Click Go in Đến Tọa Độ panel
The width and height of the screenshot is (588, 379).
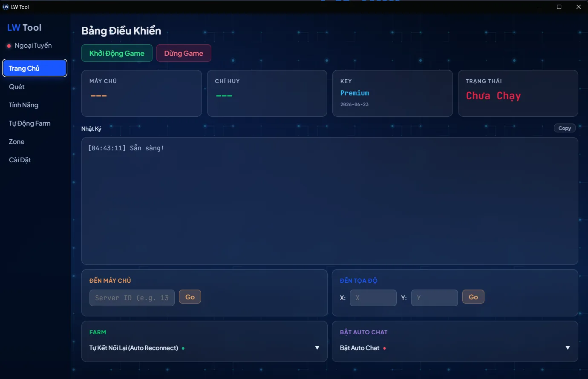pyautogui.click(x=473, y=297)
